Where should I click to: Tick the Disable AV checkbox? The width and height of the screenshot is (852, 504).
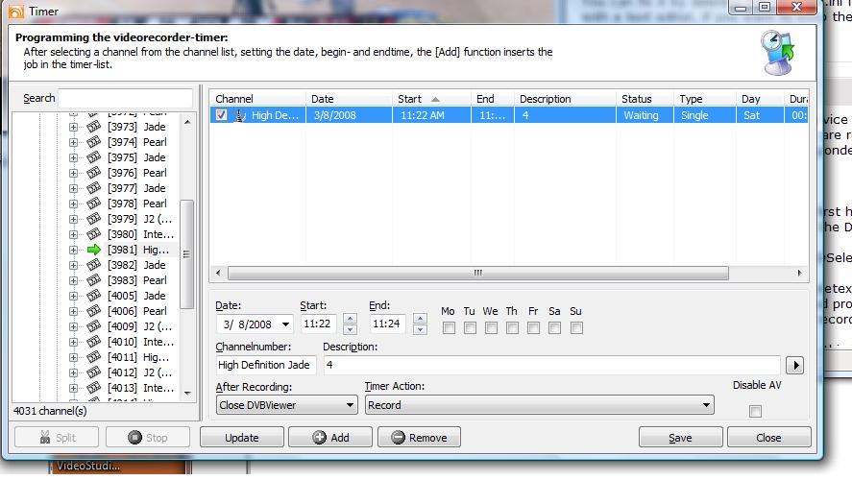click(x=755, y=411)
